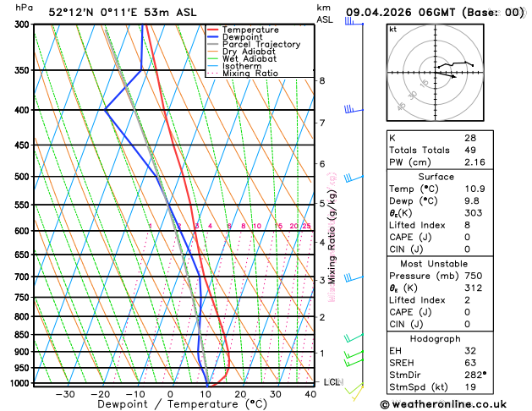The height and width of the screenshot is (411, 532).
Task: Click the 700 hPa pressure label
Action: [x=24, y=277]
